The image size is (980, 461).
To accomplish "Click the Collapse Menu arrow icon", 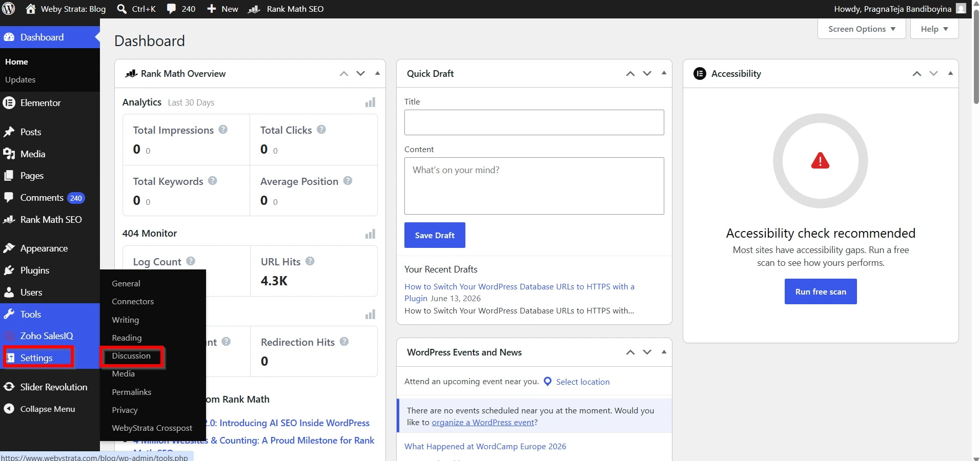I will (9, 409).
